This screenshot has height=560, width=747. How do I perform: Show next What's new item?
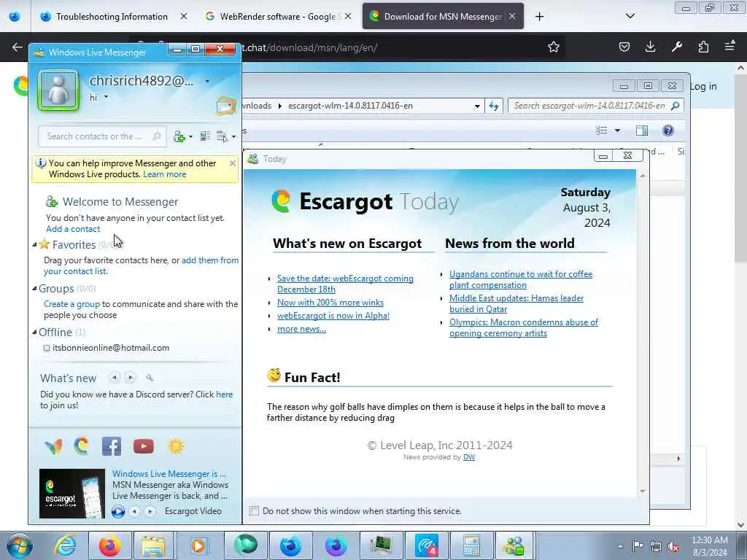coord(130,378)
